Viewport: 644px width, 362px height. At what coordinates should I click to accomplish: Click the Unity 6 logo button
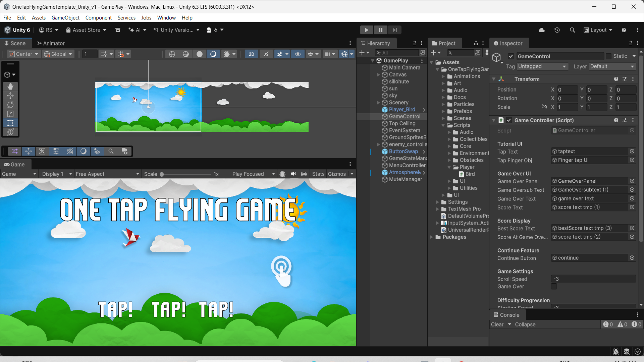click(17, 30)
